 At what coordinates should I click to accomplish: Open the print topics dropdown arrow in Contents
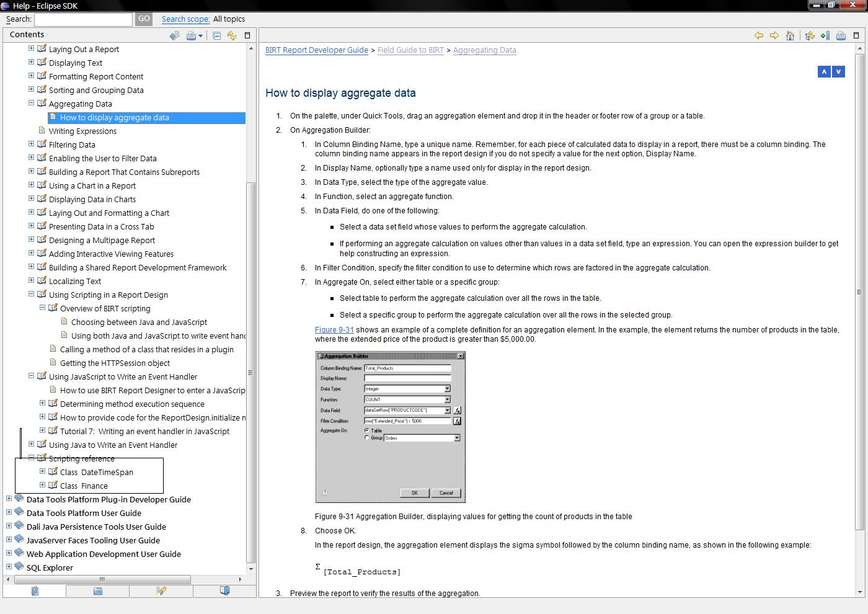point(200,37)
